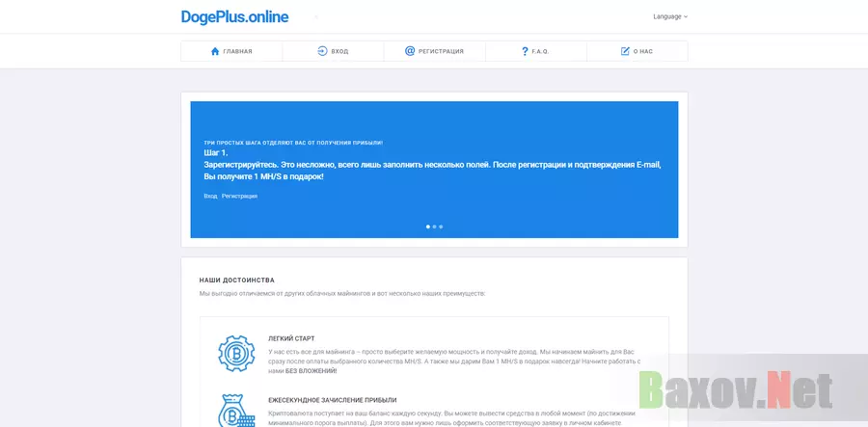Click the question mark icon beside F.A.Q.

click(x=525, y=51)
